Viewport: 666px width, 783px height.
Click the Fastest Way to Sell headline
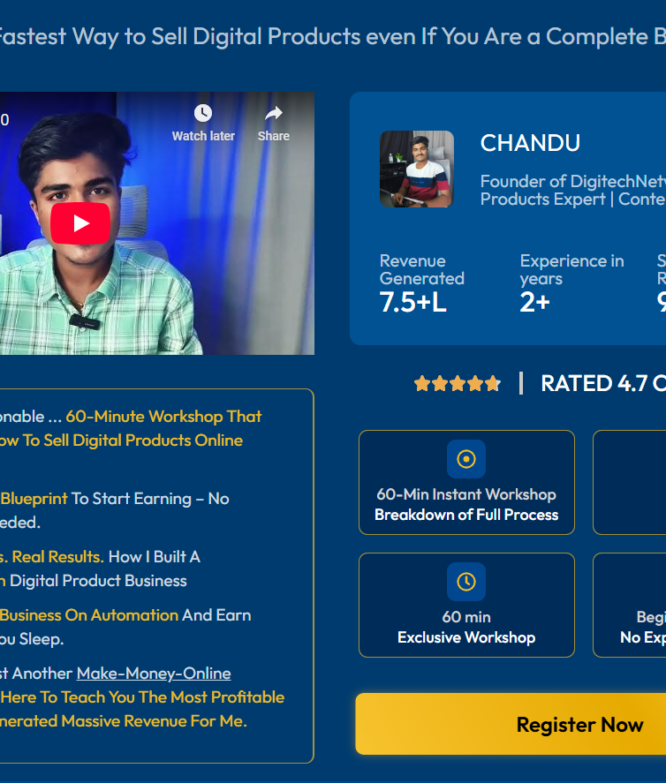[333, 36]
